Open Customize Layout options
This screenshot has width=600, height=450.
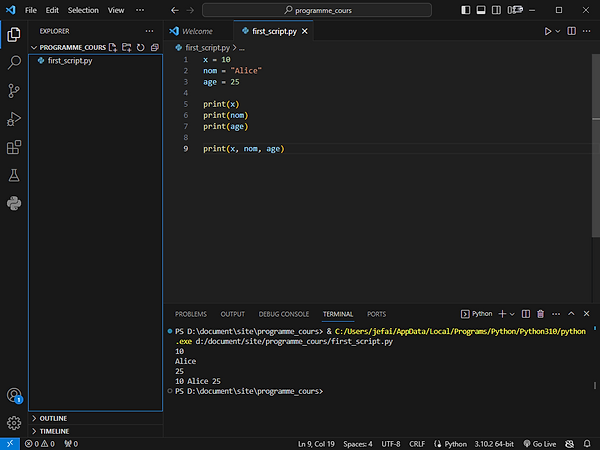[x=515, y=10]
